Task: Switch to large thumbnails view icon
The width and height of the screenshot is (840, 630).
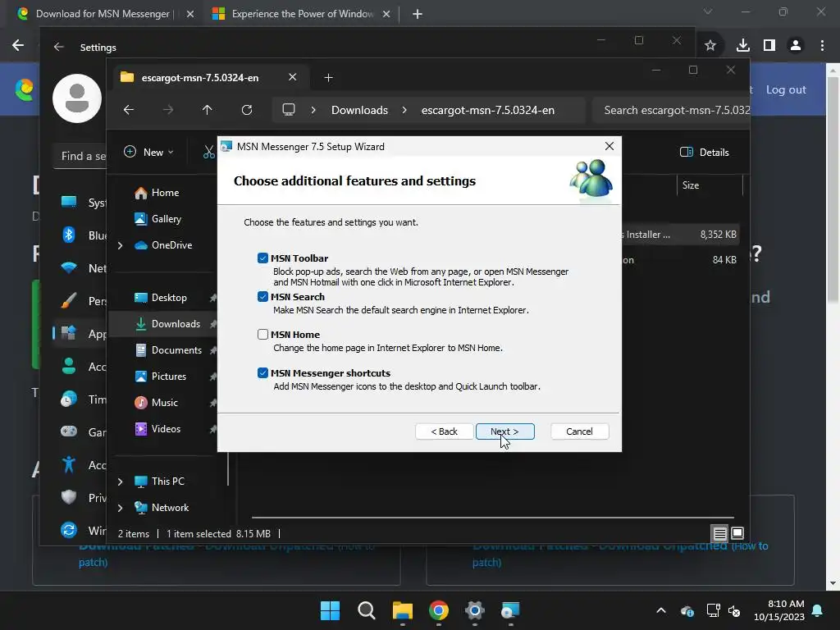Action: [x=737, y=533]
